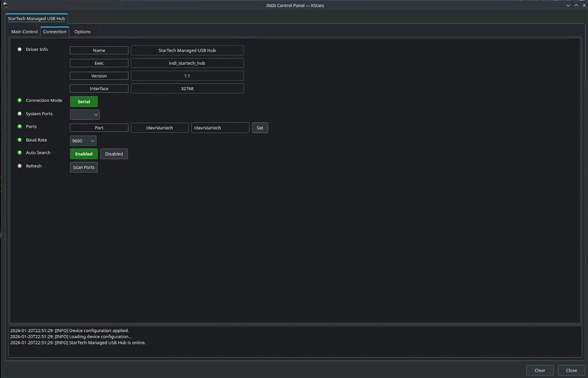Expand the Baud Rate 9600 dropdown

pos(83,141)
